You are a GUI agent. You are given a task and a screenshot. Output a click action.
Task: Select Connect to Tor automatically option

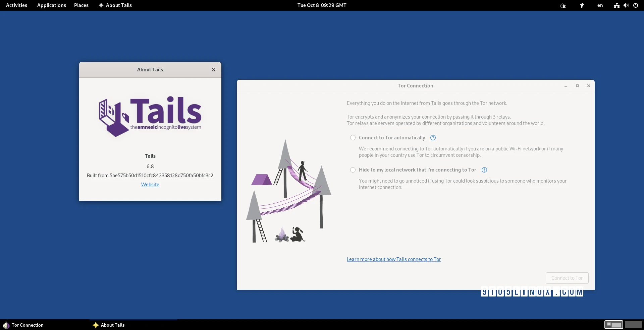tap(353, 138)
